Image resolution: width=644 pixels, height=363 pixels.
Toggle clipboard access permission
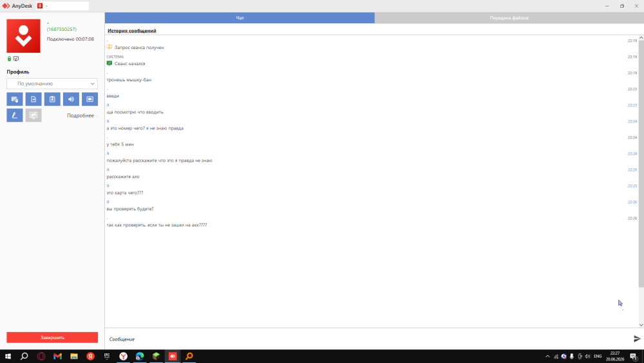point(52,99)
